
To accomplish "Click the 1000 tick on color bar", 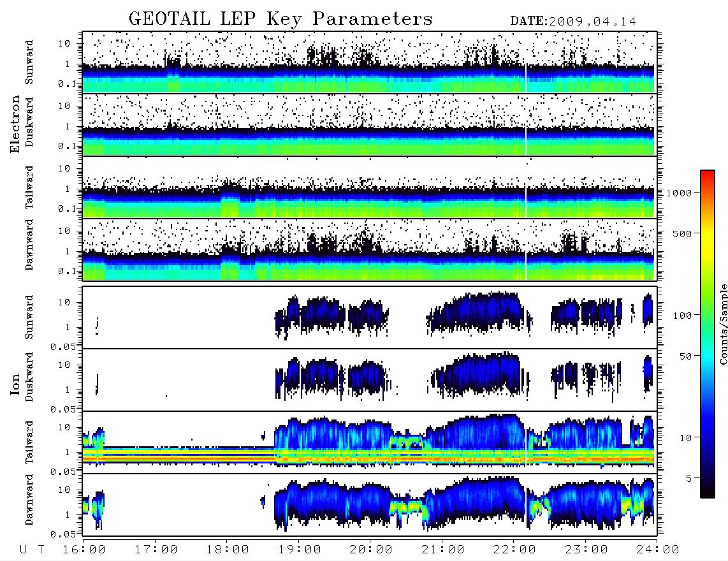I will click(679, 193).
